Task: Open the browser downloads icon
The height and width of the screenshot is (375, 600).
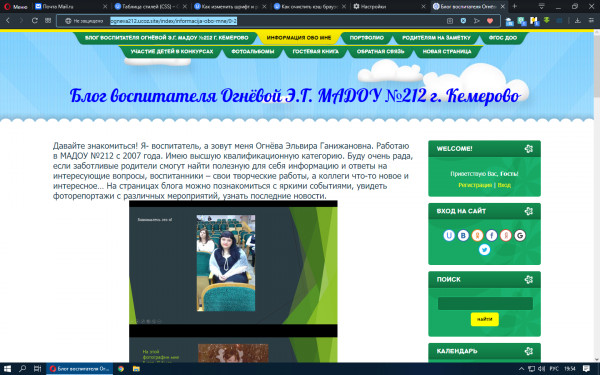Action: coord(577,21)
